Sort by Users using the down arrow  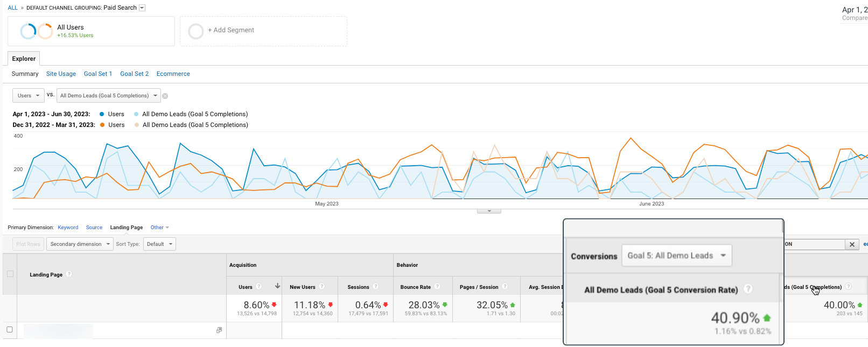(x=277, y=286)
